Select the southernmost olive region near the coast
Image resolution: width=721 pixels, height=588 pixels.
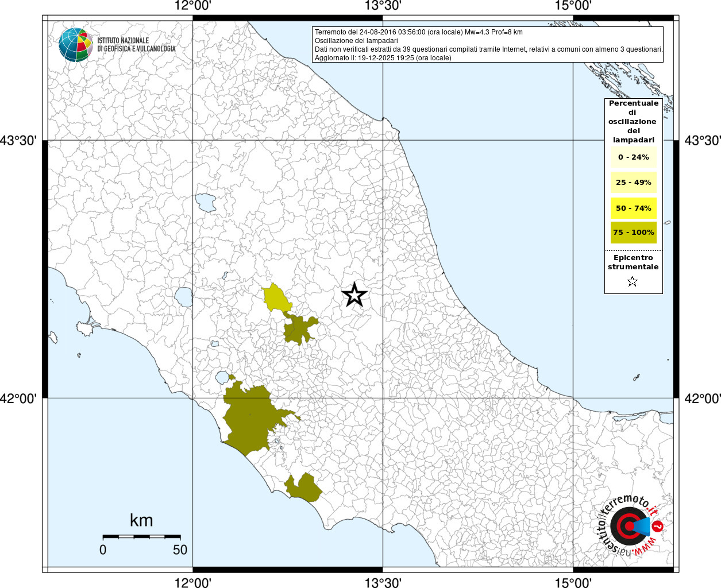(x=304, y=488)
